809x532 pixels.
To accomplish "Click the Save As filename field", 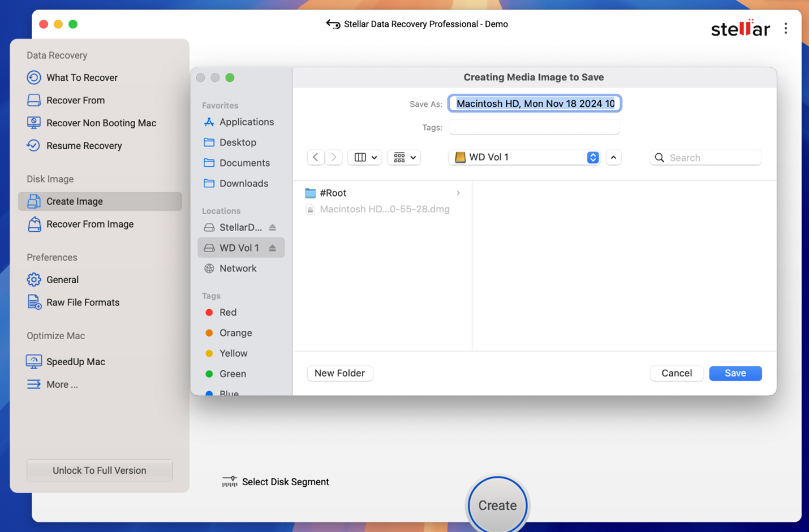I will click(535, 103).
